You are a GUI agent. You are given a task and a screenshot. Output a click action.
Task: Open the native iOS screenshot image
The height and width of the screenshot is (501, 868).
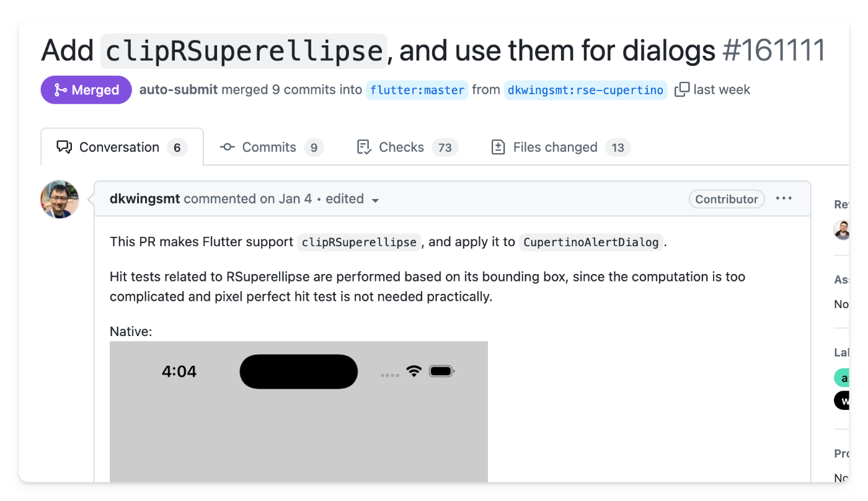(x=299, y=412)
